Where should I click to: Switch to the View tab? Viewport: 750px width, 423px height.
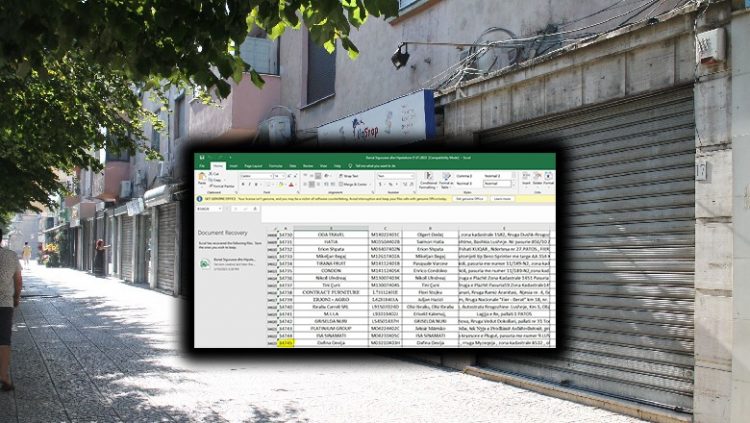323,166
